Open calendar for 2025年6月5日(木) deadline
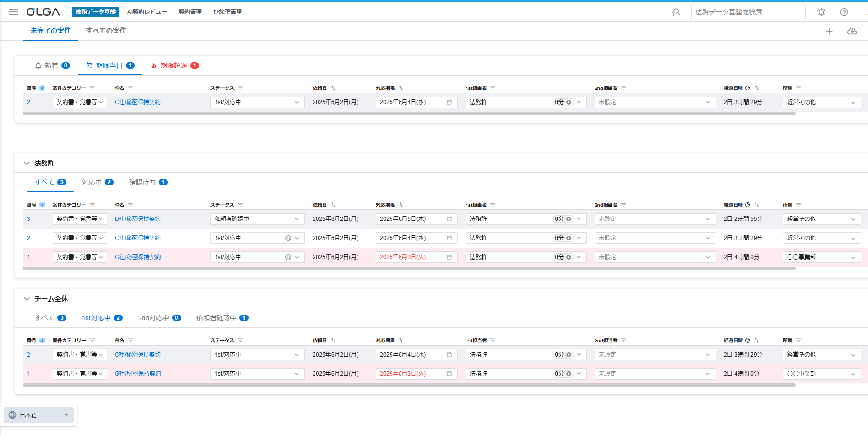The image size is (868, 436). coord(449,219)
